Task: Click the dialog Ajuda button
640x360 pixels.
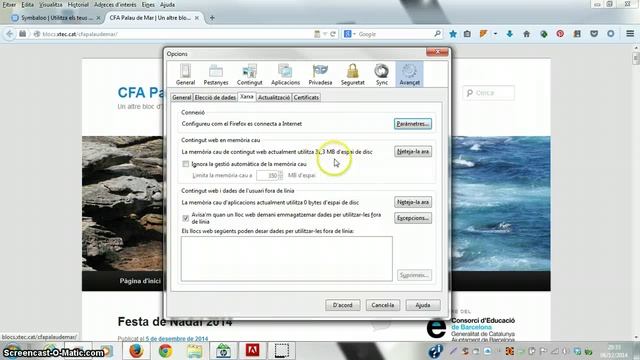Action: 423,305
